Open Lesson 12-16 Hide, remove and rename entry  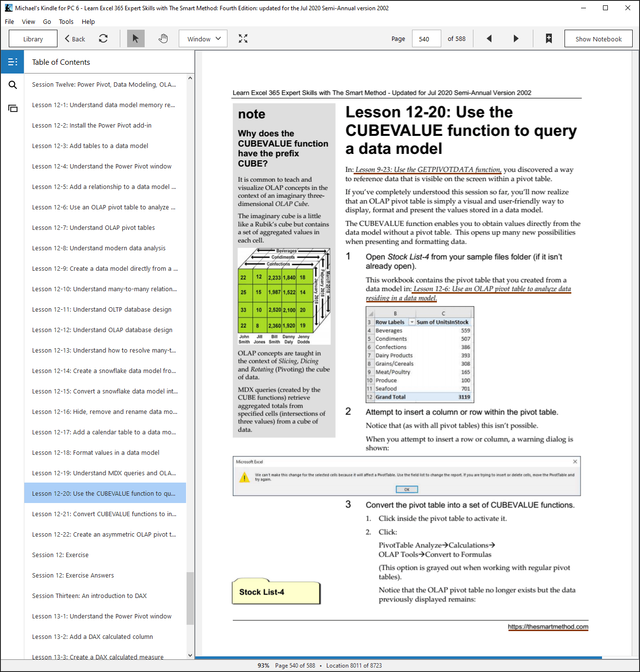pos(105,411)
